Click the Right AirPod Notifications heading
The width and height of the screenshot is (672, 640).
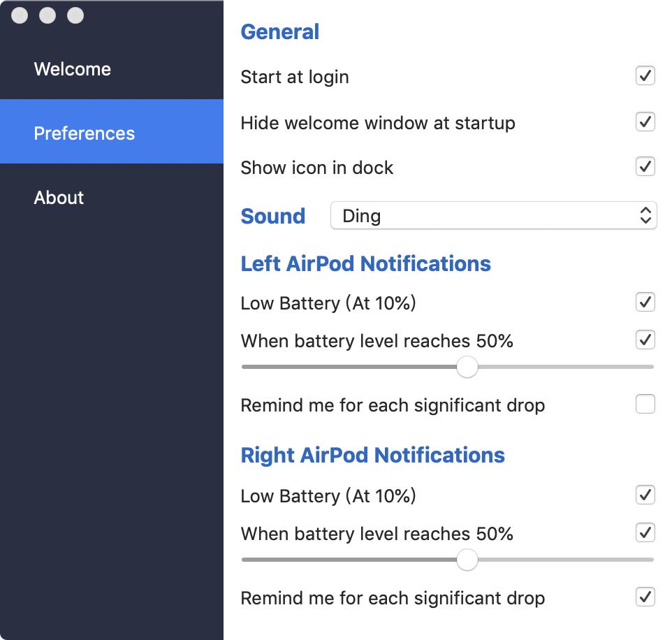[x=372, y=456]
